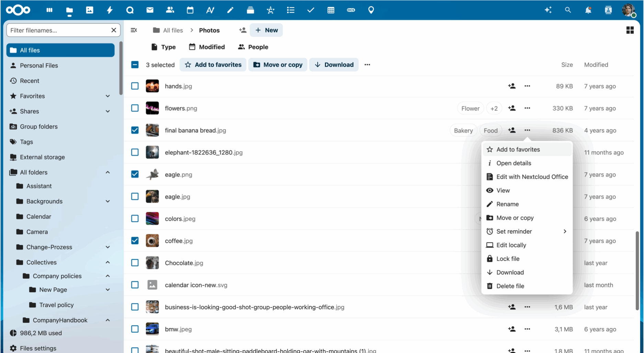Open the Mail app icon
Image resolution: width=644 pixels, height=353 pixels.
coord(150,10)
